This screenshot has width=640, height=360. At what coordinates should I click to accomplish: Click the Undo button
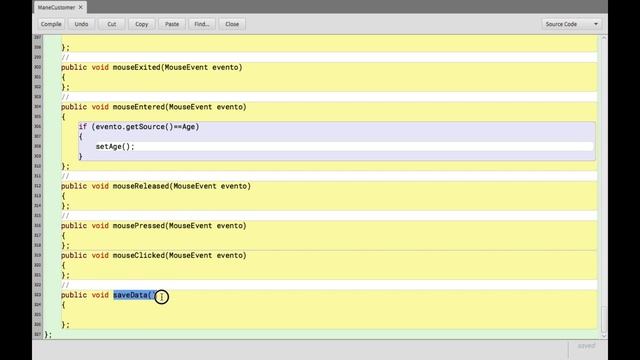[x=81, y=24]
